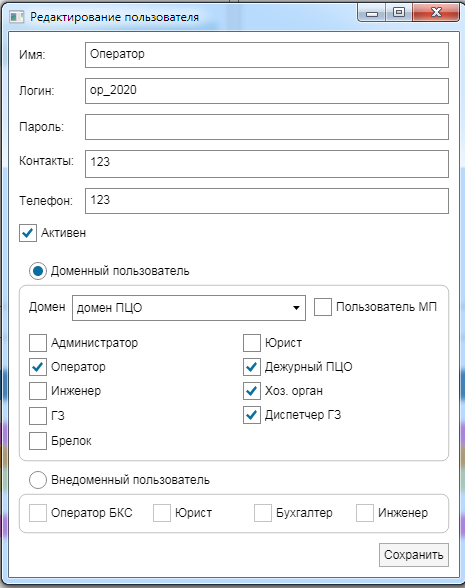
Task: Maximize the user editing window
Action: [399, 12]
